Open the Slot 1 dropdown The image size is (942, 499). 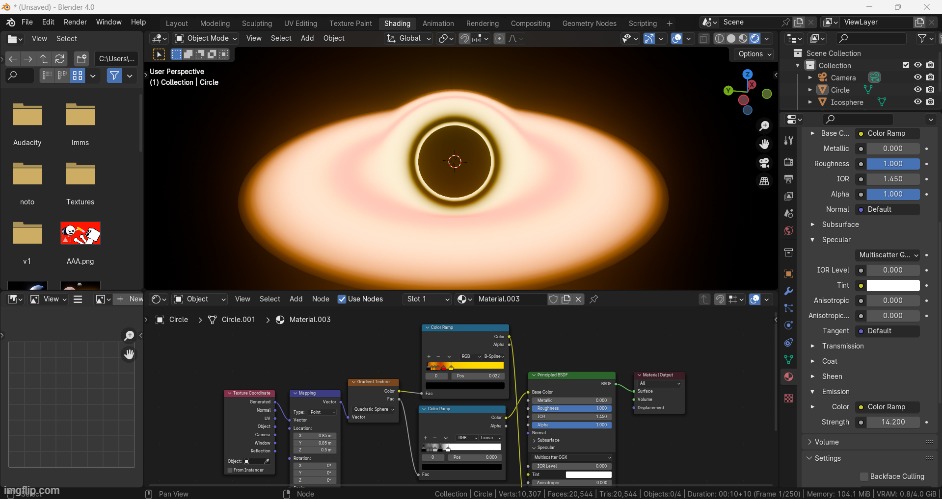point(427,299)
